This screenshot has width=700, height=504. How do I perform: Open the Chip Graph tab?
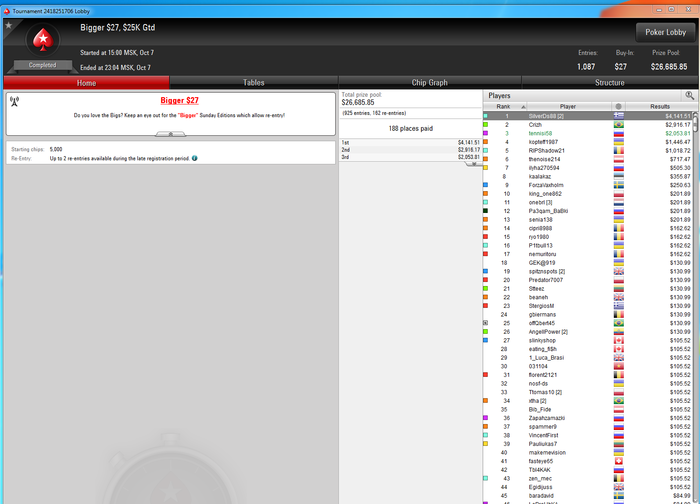429,83
